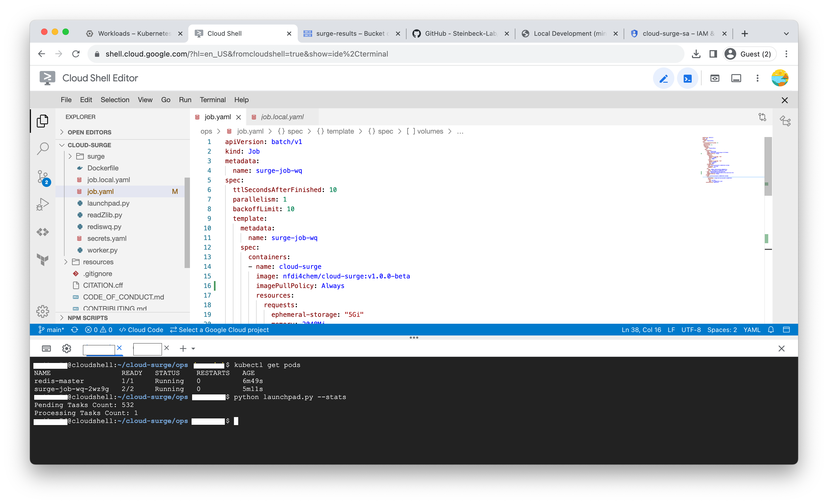Switch to the Workloads – Kubernetes browser tab
This screenshot has height=504, width=828.
tap(134, 33)
